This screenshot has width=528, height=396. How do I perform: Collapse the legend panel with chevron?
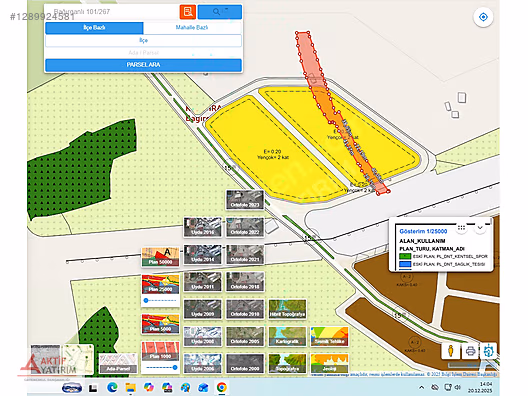(x=480, y=228)
